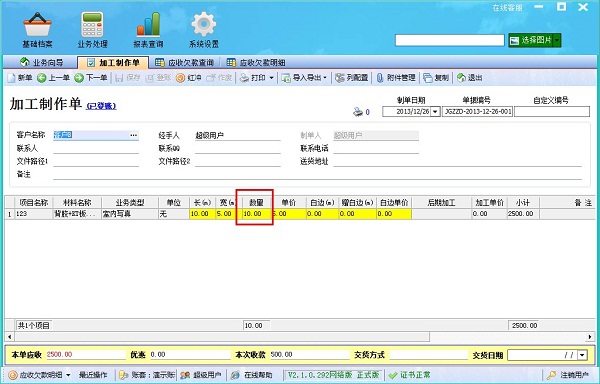Click the 备注 input field
The width and height of the screenshot is (600, 384).
pos(317,174)
